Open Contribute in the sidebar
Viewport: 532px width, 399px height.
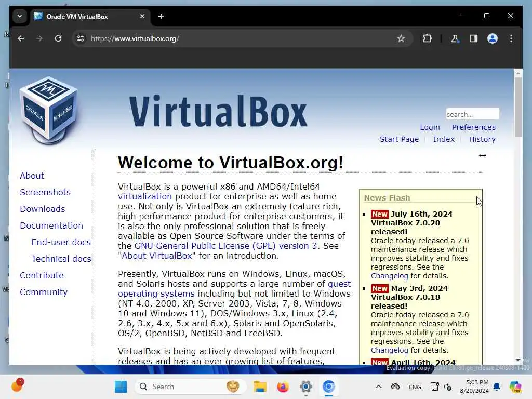[42, 275]
